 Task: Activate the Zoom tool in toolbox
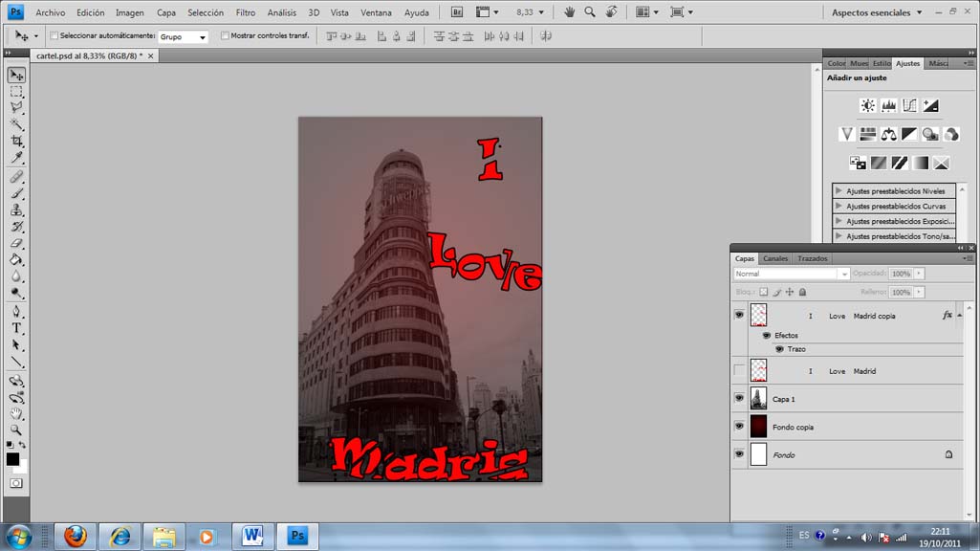click(x=17, y=430)
